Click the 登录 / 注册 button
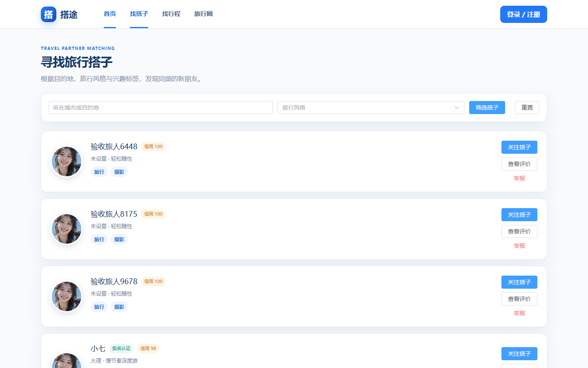Screen dimensions: 588x368 click(523, 14)
